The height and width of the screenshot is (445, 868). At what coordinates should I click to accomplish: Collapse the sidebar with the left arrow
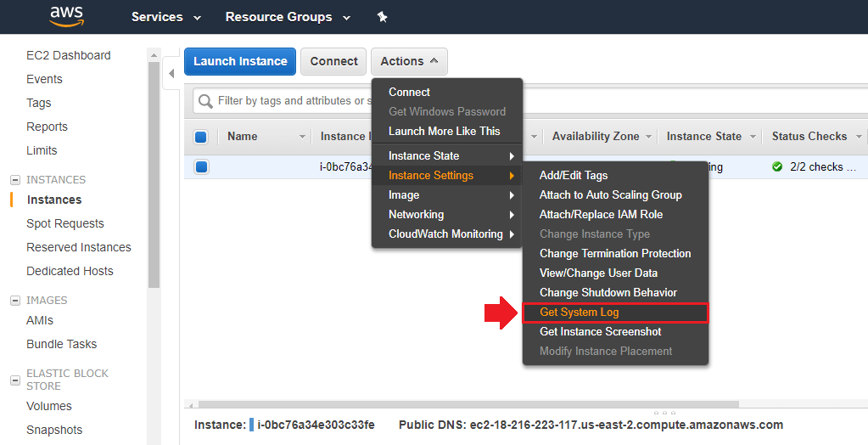pyautogui.click(x=171, y=73)
